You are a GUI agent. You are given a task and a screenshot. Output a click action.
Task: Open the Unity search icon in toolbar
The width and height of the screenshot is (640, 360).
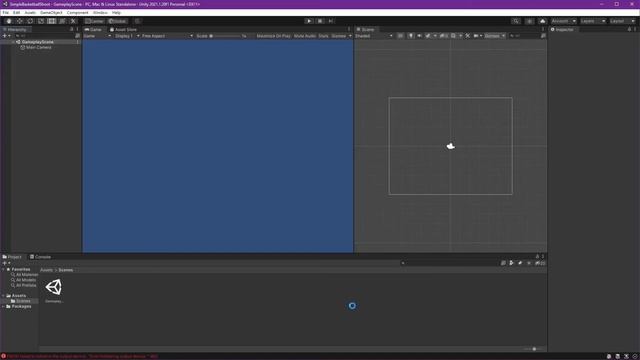click(516, 21)
